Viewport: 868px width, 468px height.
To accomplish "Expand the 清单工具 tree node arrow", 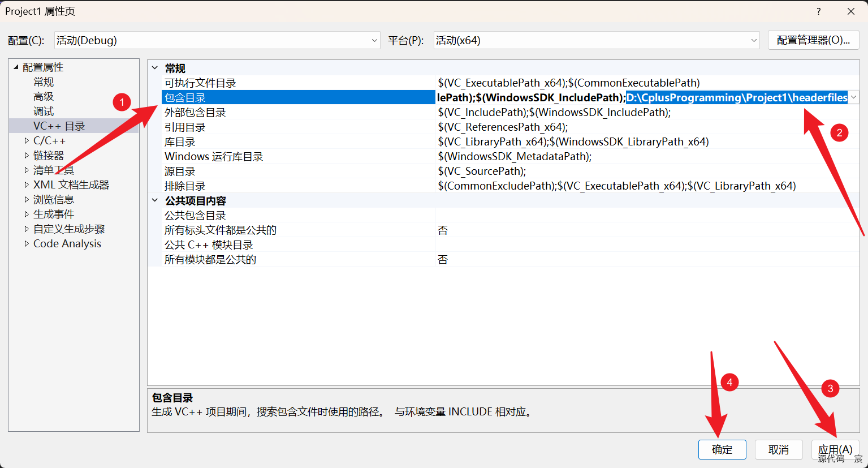I will 27,170.
